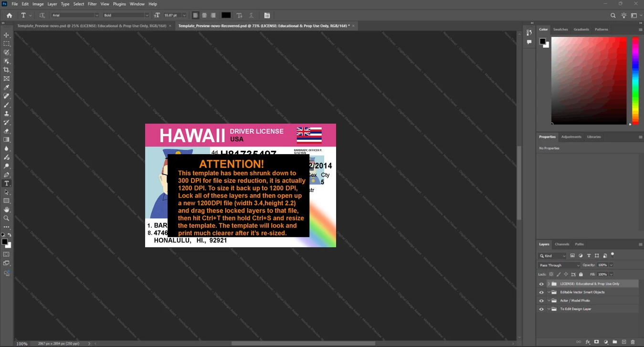Select the Eyedropper tool

point(7,88)
